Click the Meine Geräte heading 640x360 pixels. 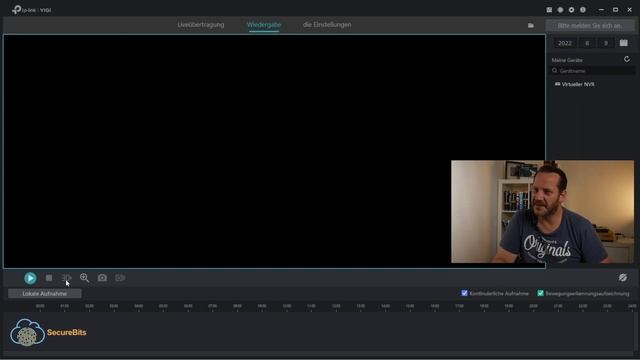click(567, 60)
